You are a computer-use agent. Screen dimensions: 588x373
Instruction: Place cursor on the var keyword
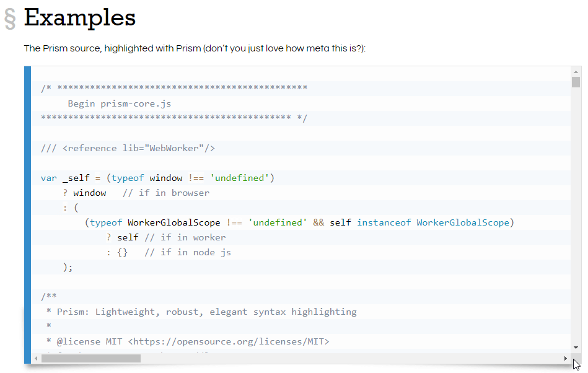48,178
